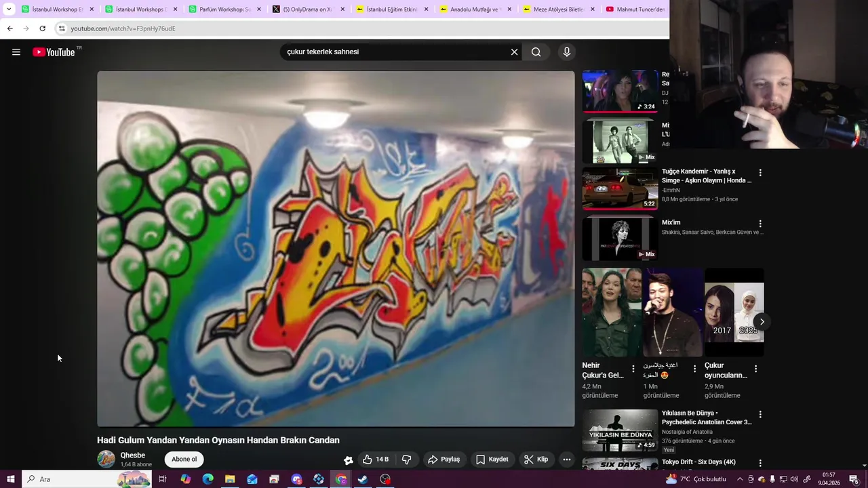Start voice search with the microphone
This screenshot has width=868, height=488.
pos(567,52)
